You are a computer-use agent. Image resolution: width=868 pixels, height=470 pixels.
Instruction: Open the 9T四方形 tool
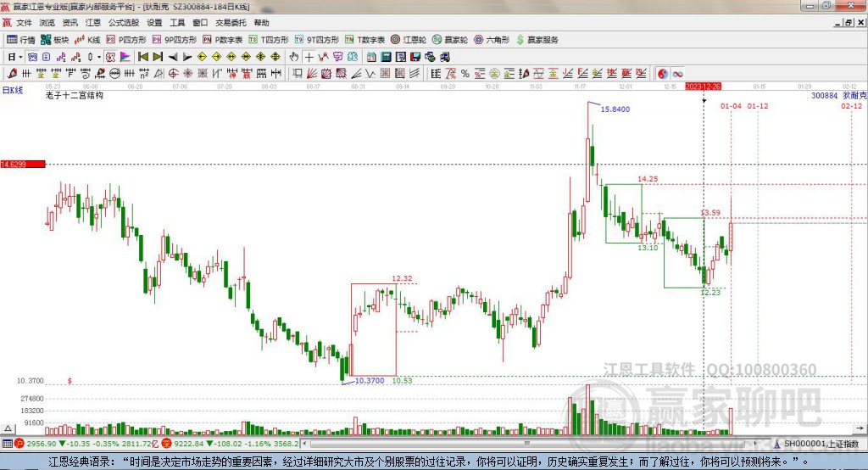pos(317,40)
